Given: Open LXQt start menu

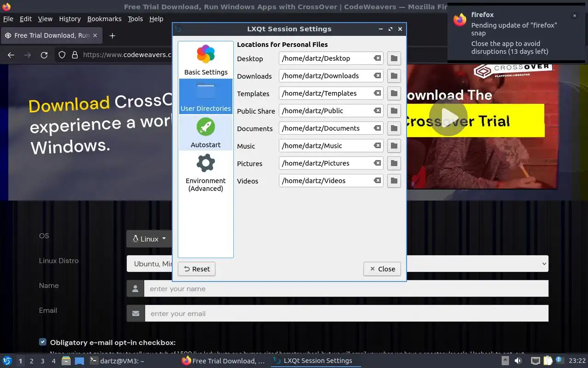Looking at the screenshot, I should coord(7,361).
